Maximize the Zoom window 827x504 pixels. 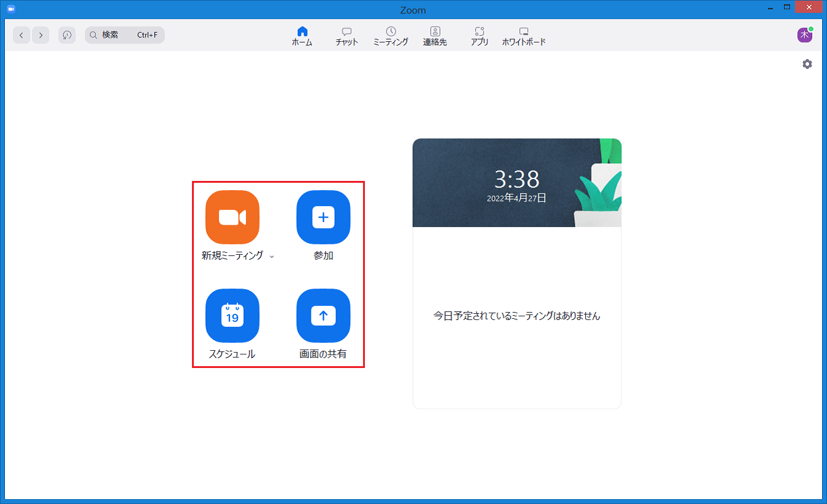tap(786, 7)
